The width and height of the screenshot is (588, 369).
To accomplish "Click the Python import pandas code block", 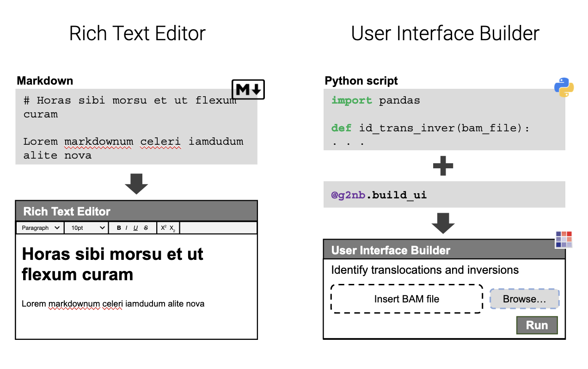I will tap(444, 119).
